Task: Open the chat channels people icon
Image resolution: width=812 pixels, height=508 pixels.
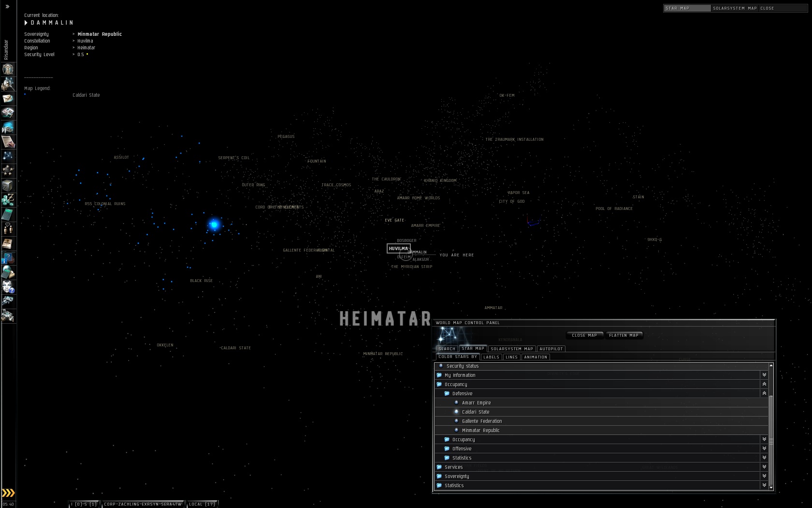Action: tap(8, 229)
